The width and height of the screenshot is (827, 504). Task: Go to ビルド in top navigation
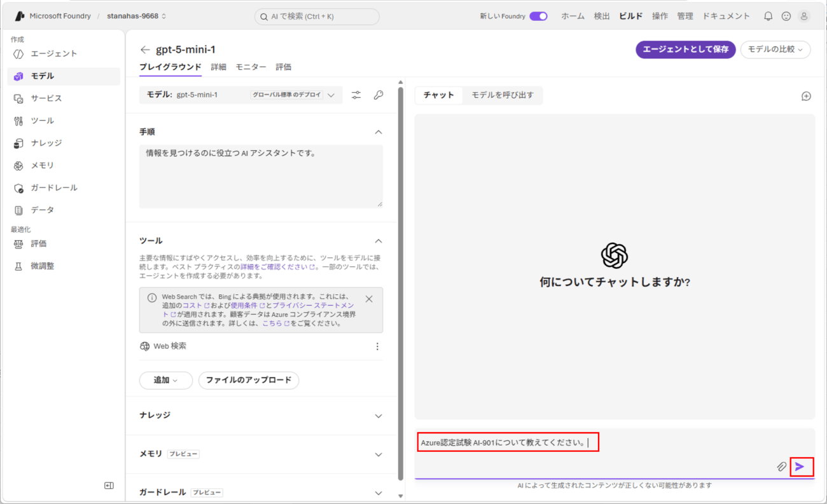tap(631, 17)
